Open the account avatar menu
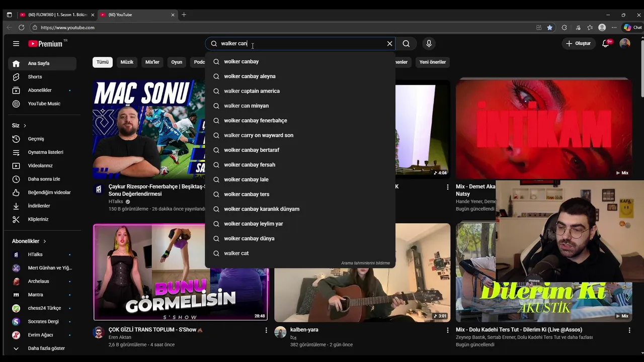Screen dimensions: 644x362 tap(625, 44)
